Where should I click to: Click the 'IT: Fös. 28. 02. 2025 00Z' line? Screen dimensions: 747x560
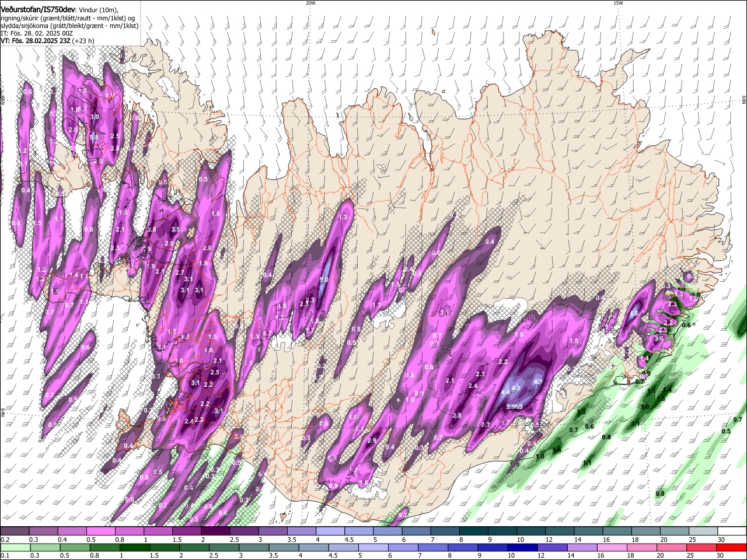click(37, 33)
